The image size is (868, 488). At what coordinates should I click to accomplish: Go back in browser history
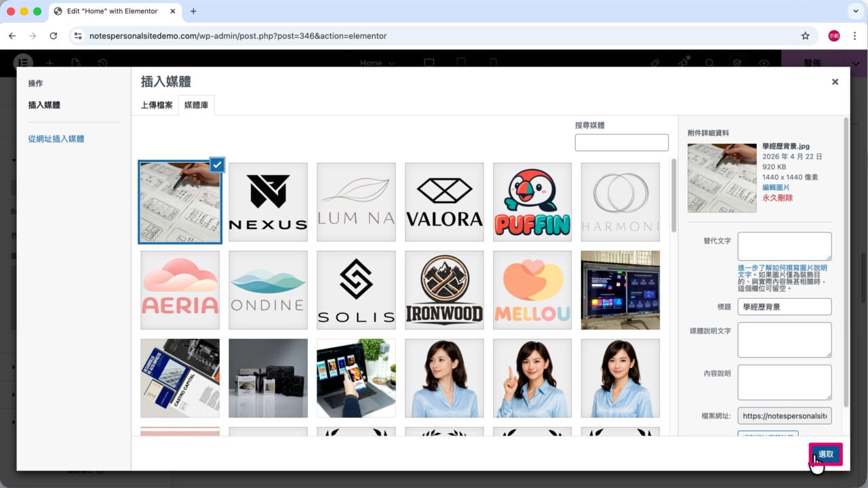[12, 36]
